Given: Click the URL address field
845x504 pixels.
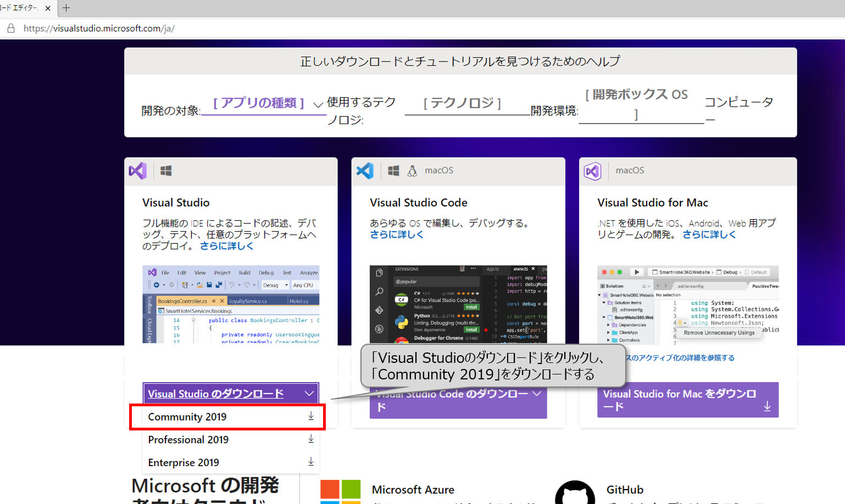Looking at the screenshot, I should point(99,29).
